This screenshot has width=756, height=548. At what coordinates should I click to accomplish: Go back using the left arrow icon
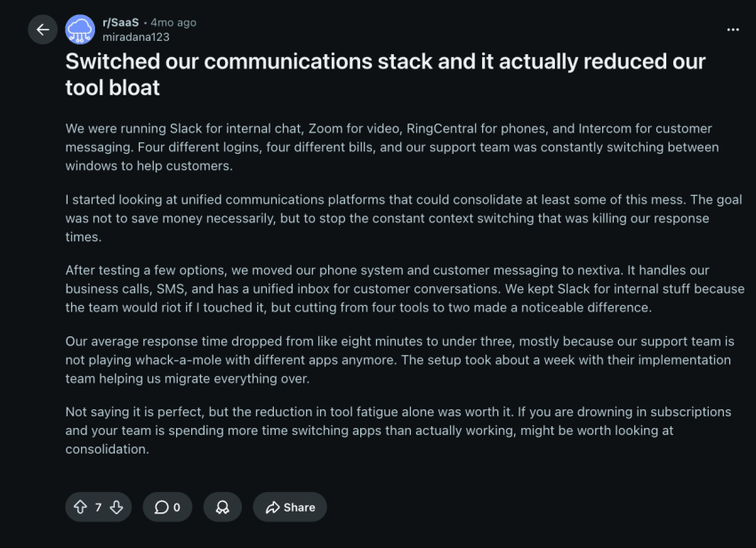point(43,29)
